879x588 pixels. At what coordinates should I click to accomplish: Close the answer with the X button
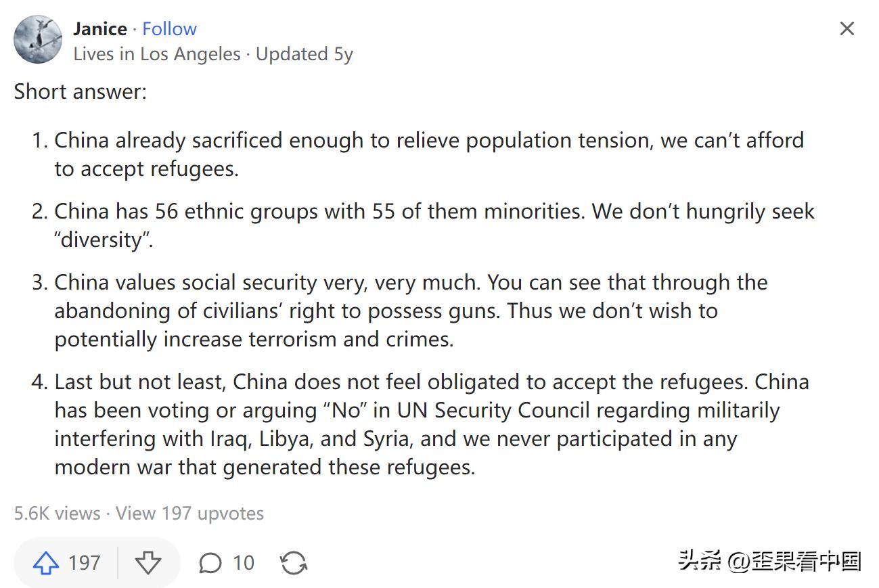847,28
